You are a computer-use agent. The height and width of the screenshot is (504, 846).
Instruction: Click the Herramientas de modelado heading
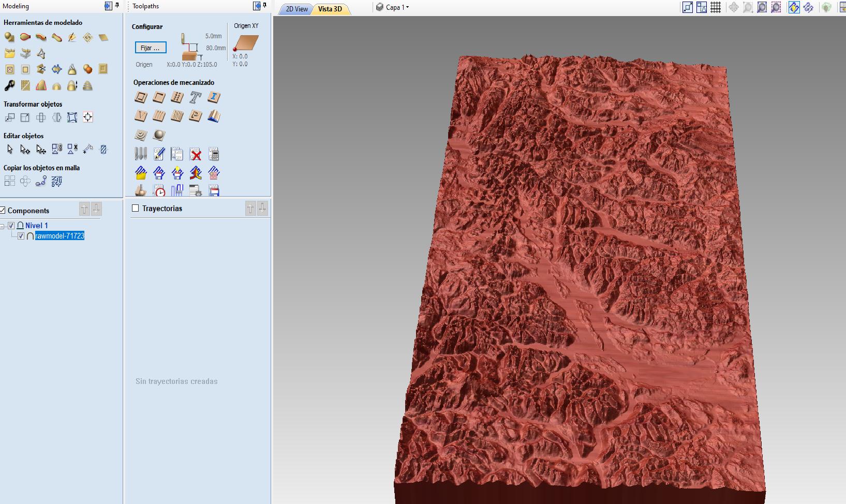click(43, 22)
